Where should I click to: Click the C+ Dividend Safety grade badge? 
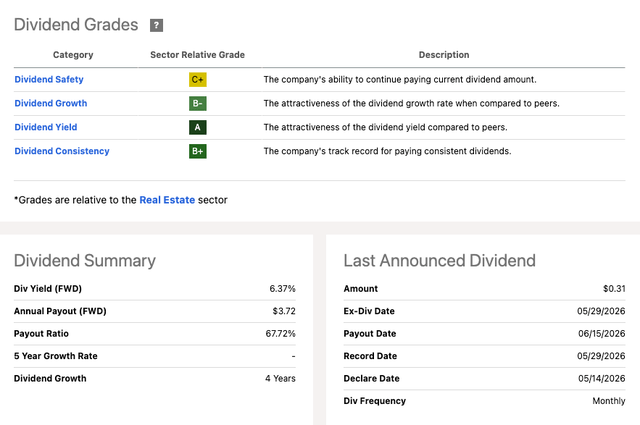(x=198, y=79)
